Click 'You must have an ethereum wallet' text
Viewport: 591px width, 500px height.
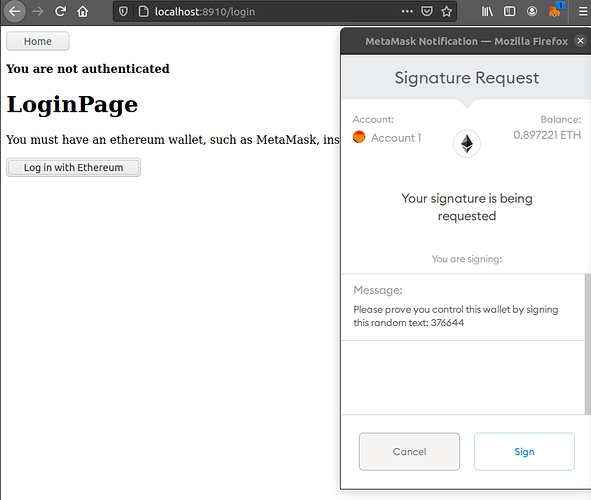click(x=173, y=140)
